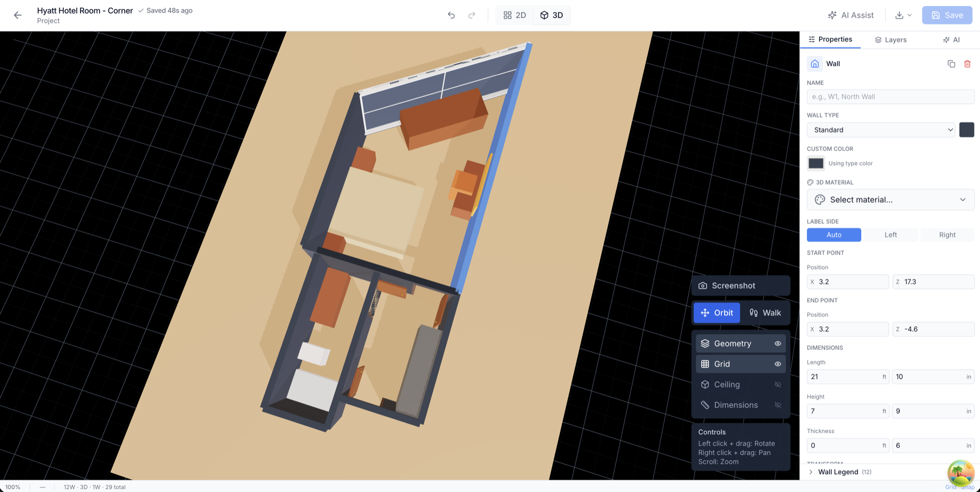The width and height of the screenshot is (980, 492).
Task: Expand the Wall Legend section
Action: coord(811,472)
